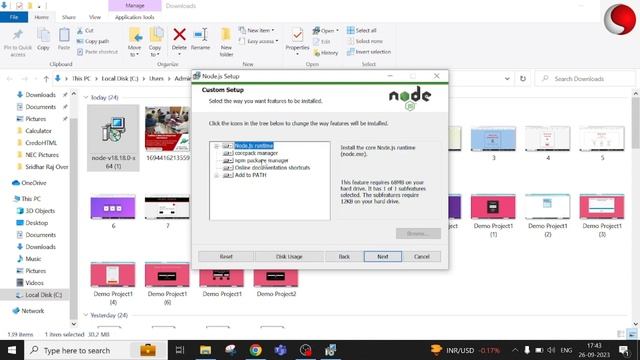Collapse the Node.js runtime tree node
Image resolution: width=640 pixels, height=360 pixels.
point(217,146)
